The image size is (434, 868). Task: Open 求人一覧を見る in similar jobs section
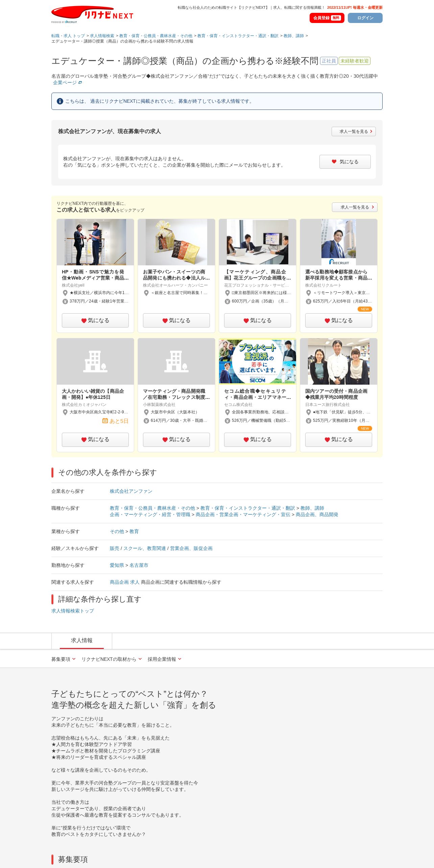point(355,207)
